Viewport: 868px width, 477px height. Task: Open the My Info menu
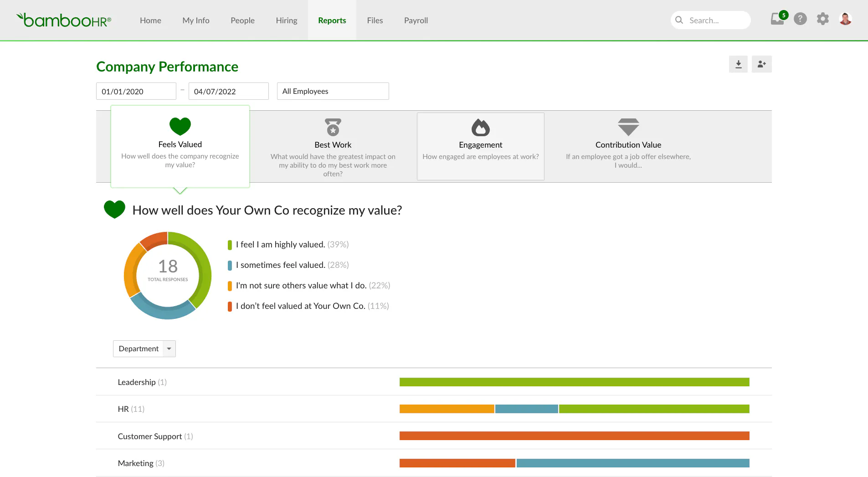(x=196, y=21)
